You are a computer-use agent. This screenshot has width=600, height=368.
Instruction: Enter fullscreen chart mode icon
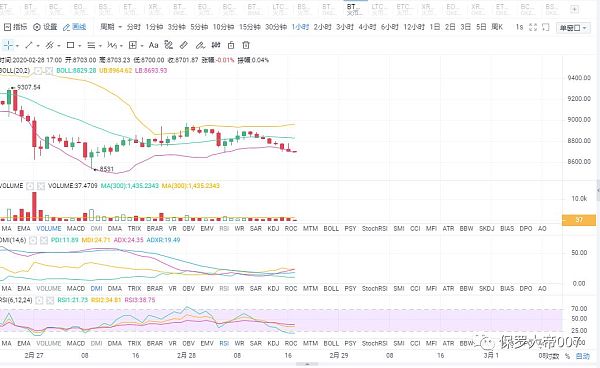[533, 27]
